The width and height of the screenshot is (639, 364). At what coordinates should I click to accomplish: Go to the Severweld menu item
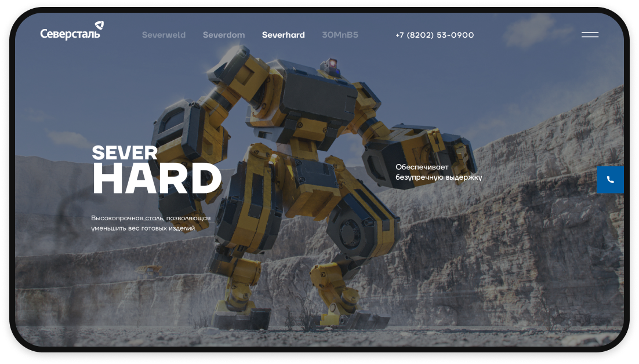[x=164, y=35]
